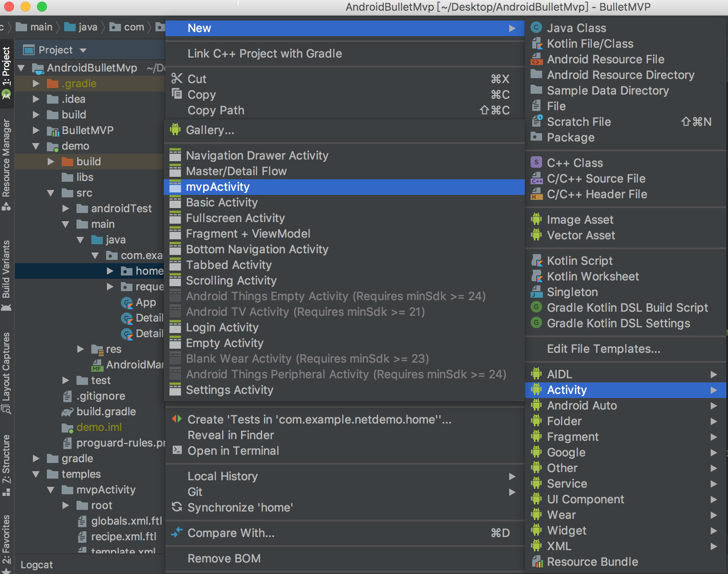This screenshot has height=574, width=728.
Task: Click the Create Tests icon
Action: coord(177,419)
